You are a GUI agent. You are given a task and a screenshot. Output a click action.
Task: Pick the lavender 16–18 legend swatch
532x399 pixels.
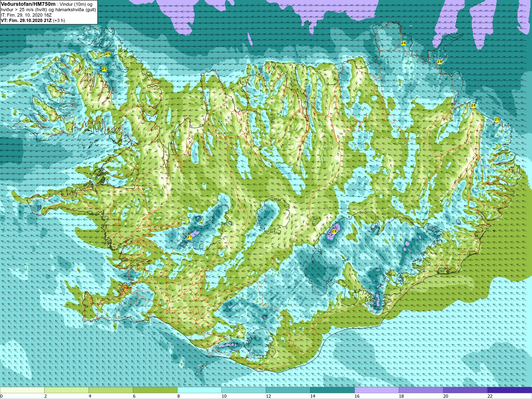tap(377, 390)
